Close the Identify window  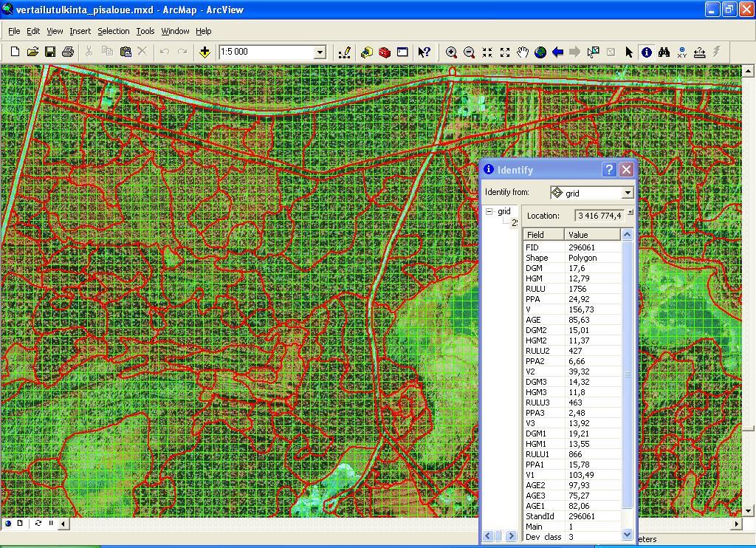(626, 169)
